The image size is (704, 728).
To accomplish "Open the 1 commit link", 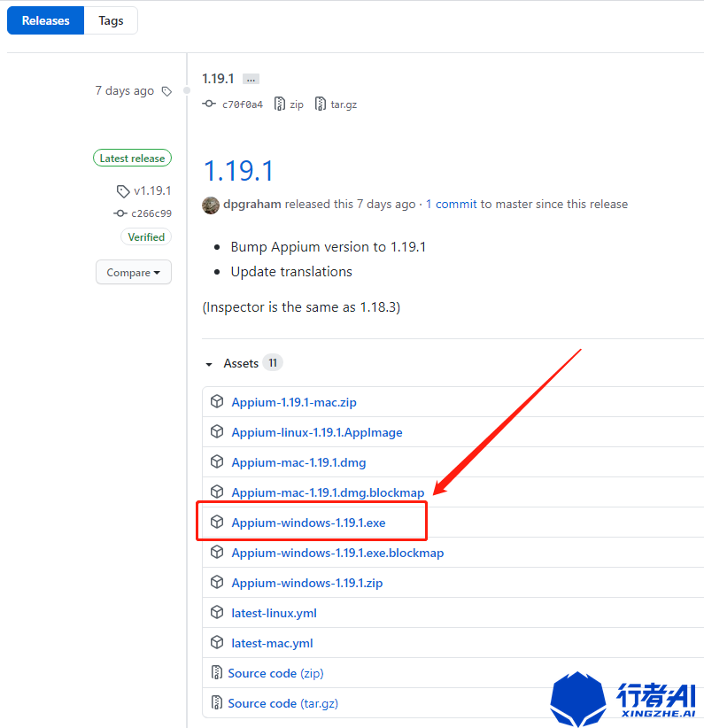I will [x=452, y=205].
